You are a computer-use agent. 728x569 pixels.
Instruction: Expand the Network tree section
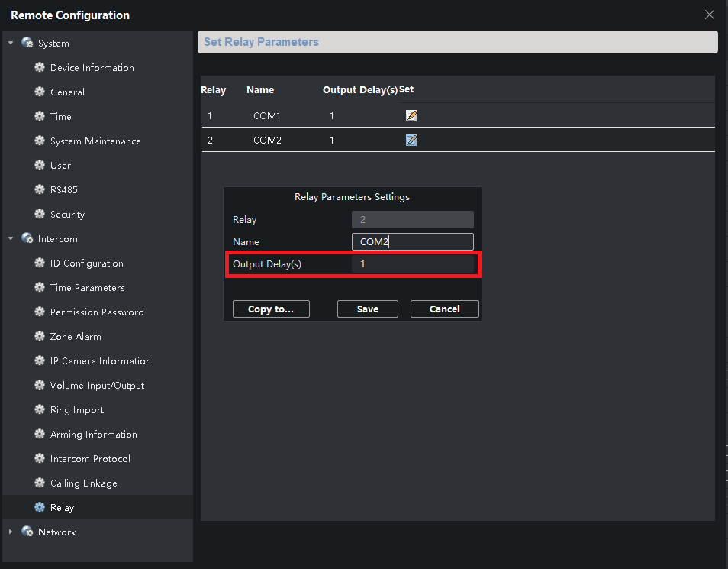11,532
